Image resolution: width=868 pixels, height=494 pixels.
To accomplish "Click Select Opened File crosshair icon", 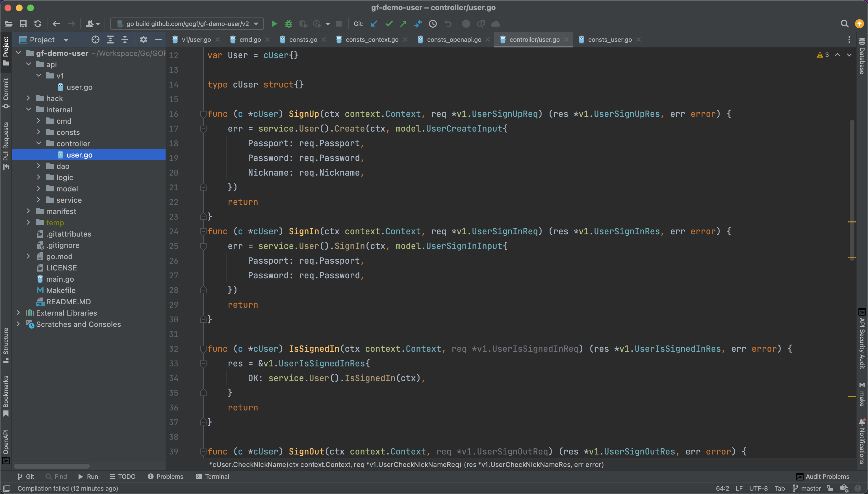I will pyautogui.click(x=96, y=40).
